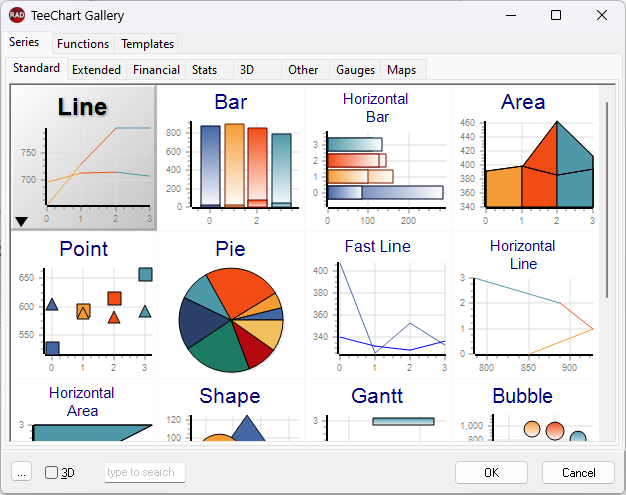The width and height of the screenshot is (626, 495).
Task: Open the Maps series sub-tab
Action: (402, 70)
